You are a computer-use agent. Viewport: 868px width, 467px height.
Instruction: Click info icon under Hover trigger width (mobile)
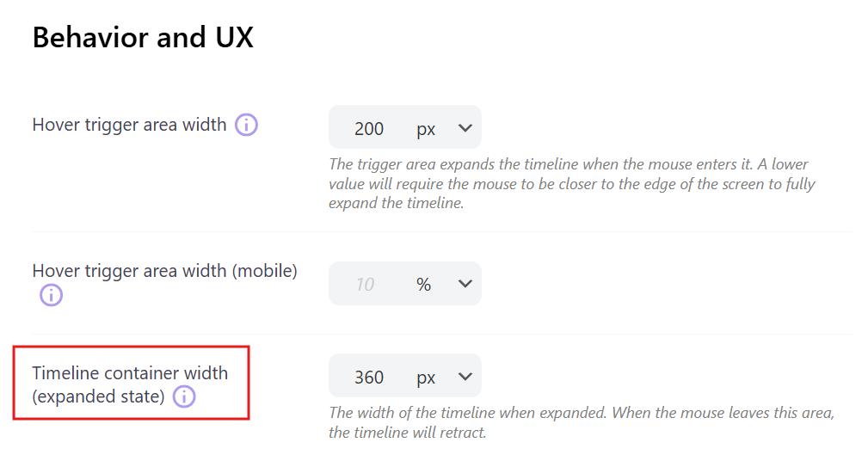(x=51, y=295)
